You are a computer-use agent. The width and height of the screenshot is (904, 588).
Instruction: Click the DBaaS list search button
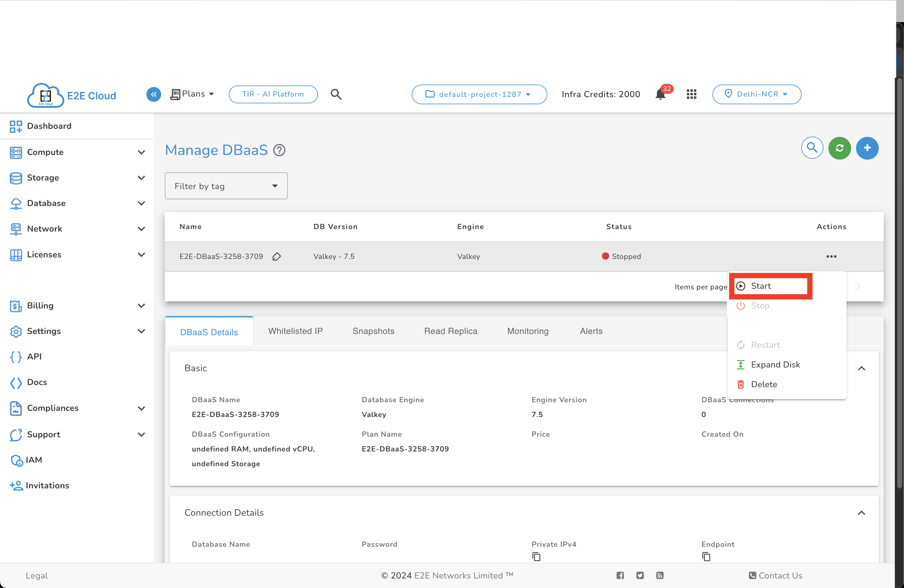(x=812, y=148)
